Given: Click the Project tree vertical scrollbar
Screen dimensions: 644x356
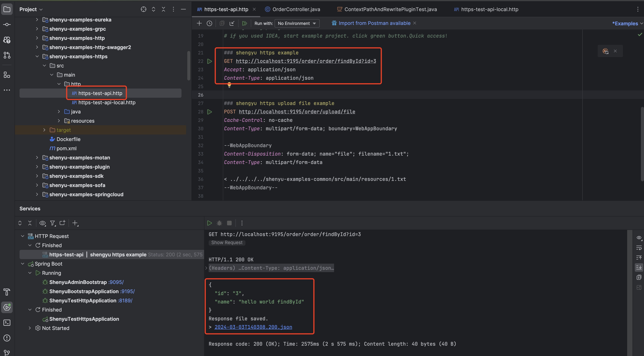Looking at the screenshot, I should [x=189, y=66].
